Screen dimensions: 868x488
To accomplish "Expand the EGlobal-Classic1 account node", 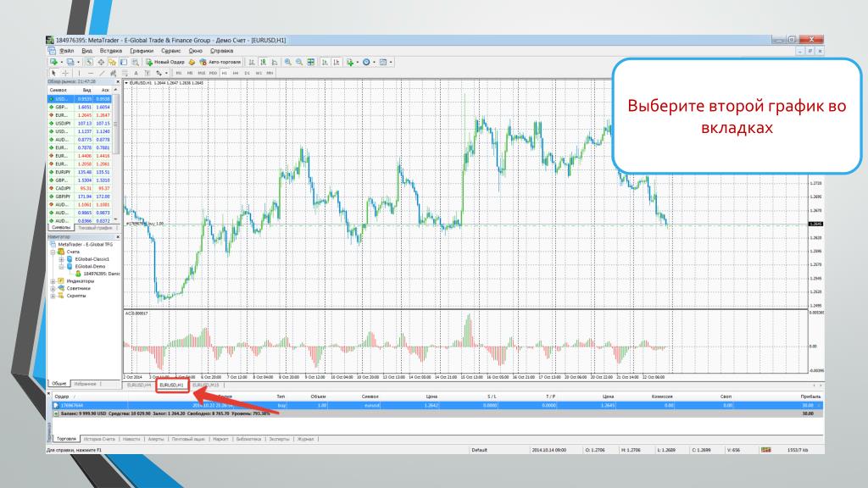I will [61, 259].
